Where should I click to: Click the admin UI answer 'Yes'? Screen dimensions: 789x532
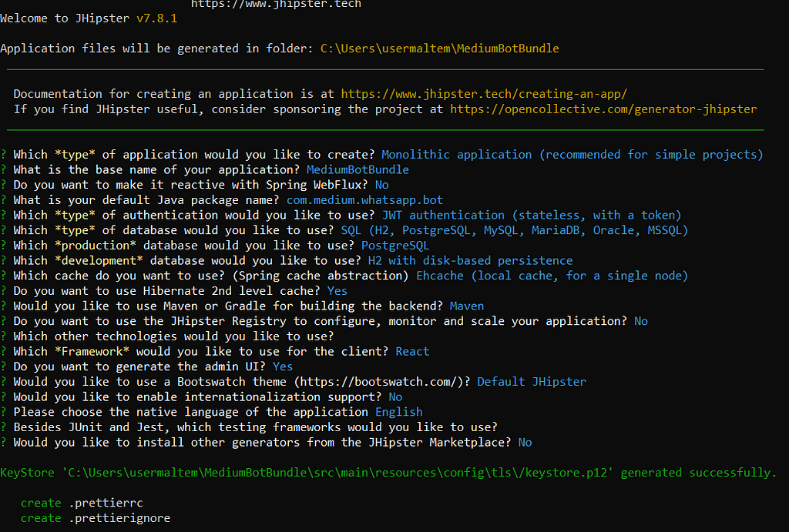click(282, 366)
